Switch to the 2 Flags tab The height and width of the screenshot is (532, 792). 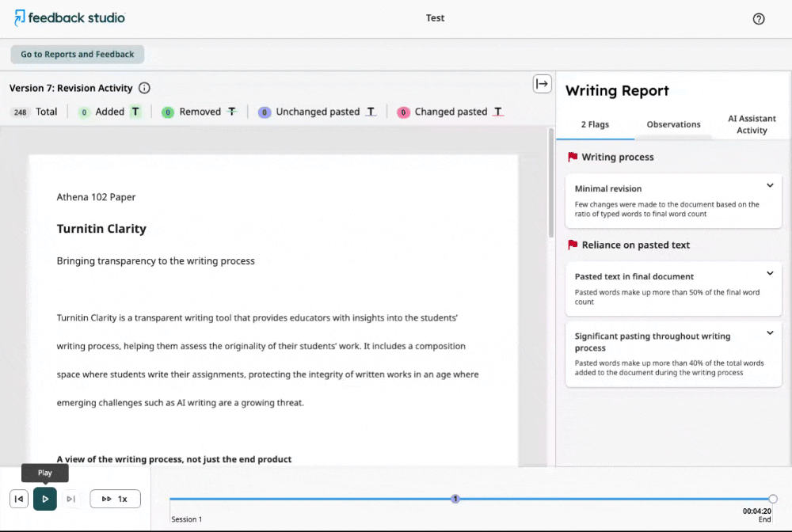[x=595, y=124]
